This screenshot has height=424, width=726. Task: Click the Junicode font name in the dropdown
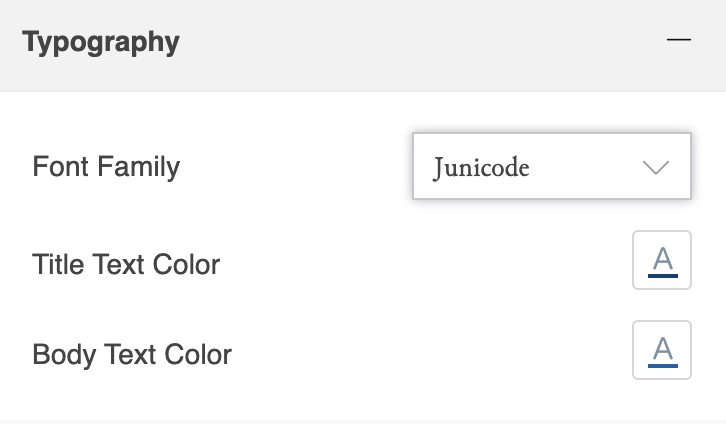[481, 167]
